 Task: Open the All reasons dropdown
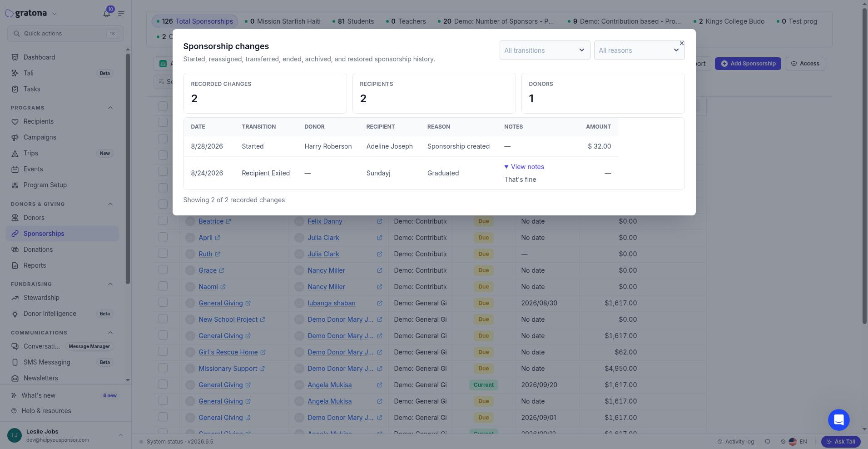click(x=639, y=50)
